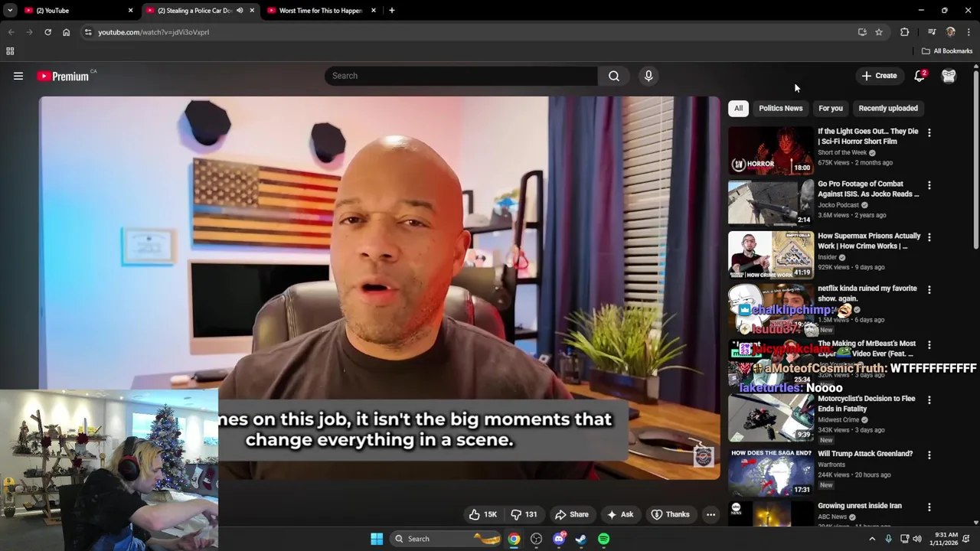Open Spotify from the taskbar
This screenshot has width=980, height=551.
tap(603, 539)
